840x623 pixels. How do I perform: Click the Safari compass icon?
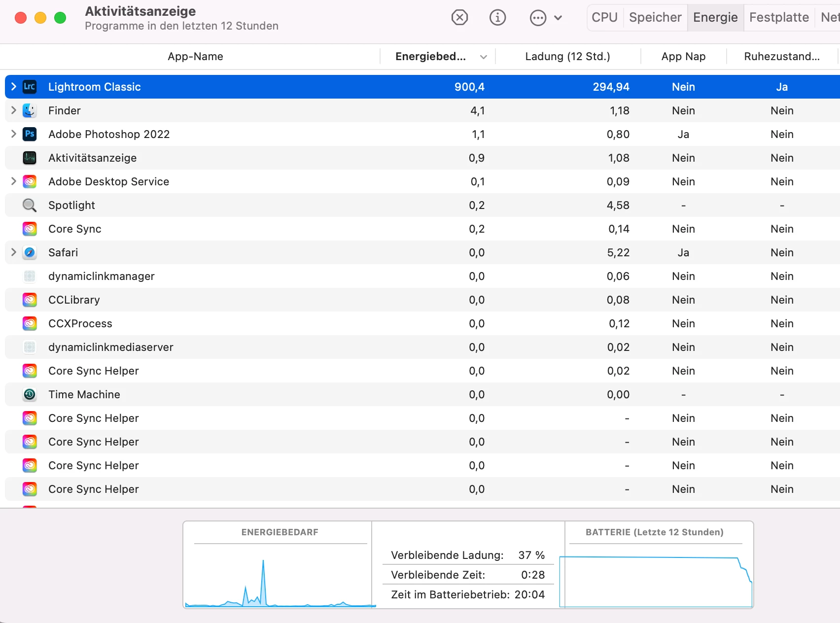click(x=30, y=252)
